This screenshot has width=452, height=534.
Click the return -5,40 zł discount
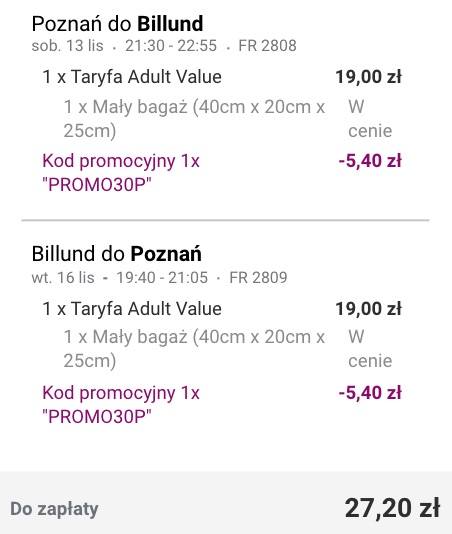coord(370,393)
